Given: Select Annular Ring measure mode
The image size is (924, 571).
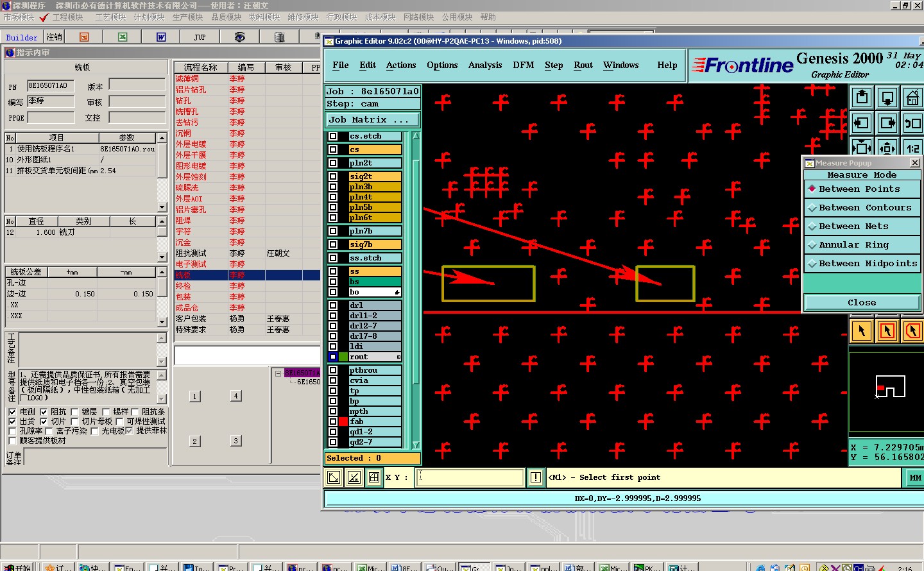Looking at the screenshot, I should [862, 245].
